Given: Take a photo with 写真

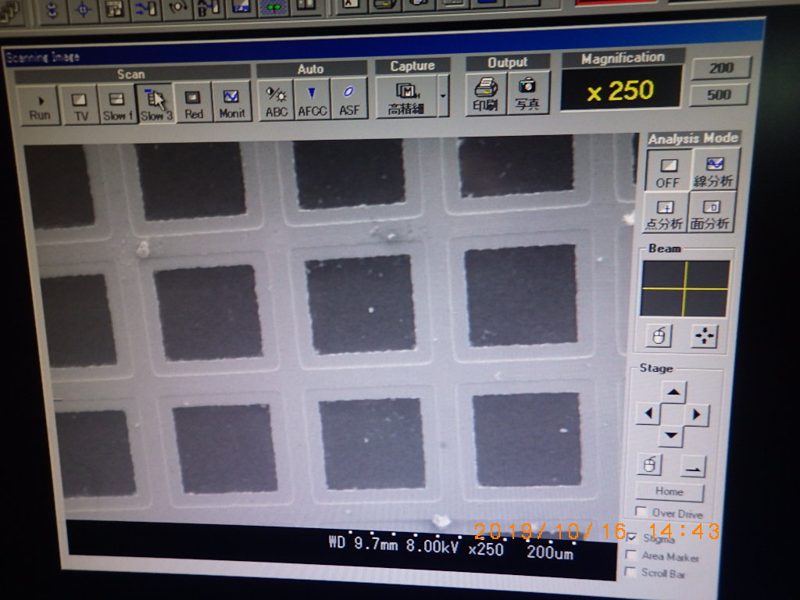Looking at the screenshot, I should [528, 93].
